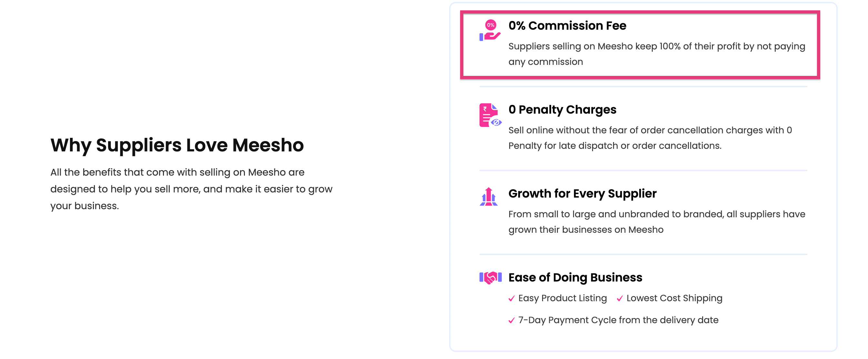Click the penalty charges description paragraph
The image size is (868, 359).
pyautogui.click(x=650, y=138)
